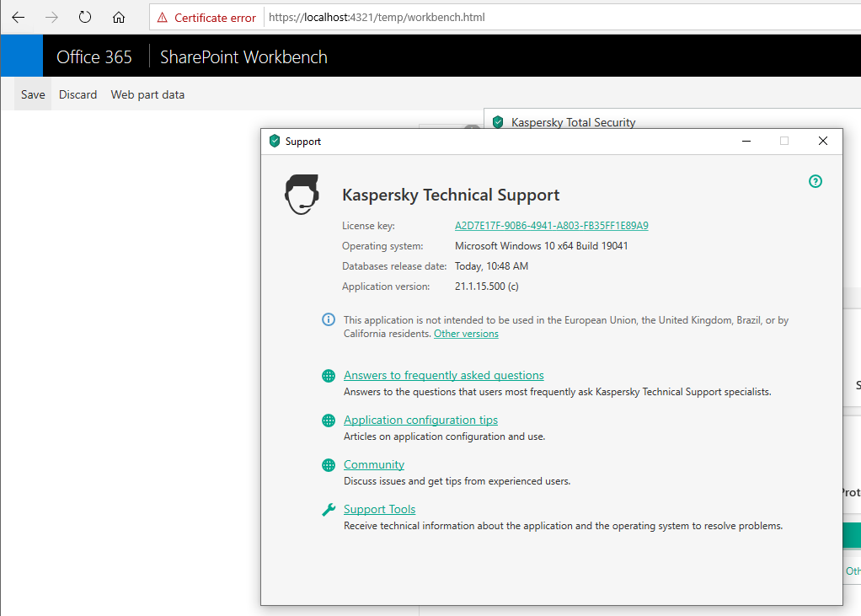861x616 pixels.
Task: Open help via the question mark icon
Action: 816,181
